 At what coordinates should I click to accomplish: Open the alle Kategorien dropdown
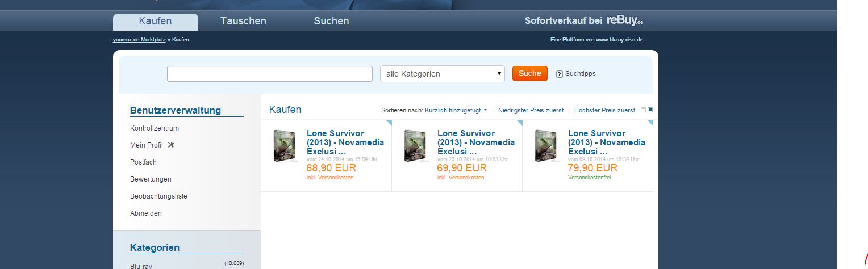pos(442,74)
